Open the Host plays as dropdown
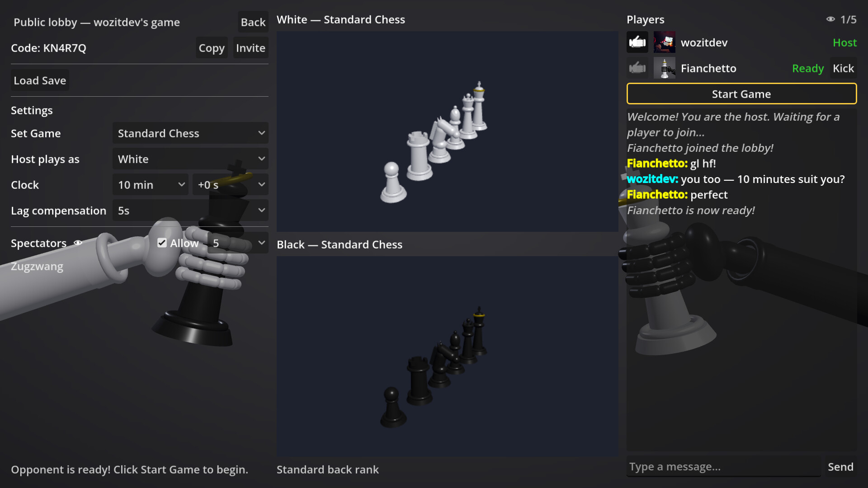The image size is (868, 488). [190, 159]
